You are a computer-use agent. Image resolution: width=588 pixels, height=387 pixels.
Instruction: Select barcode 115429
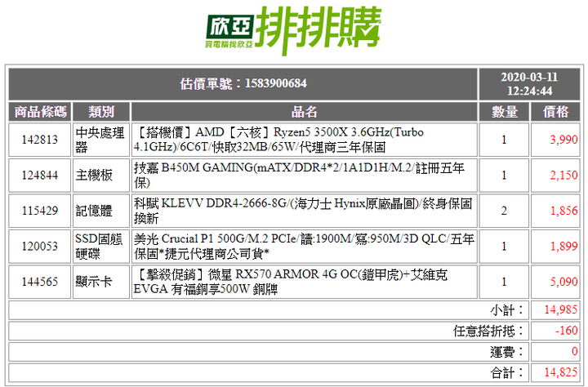(40, 211)
